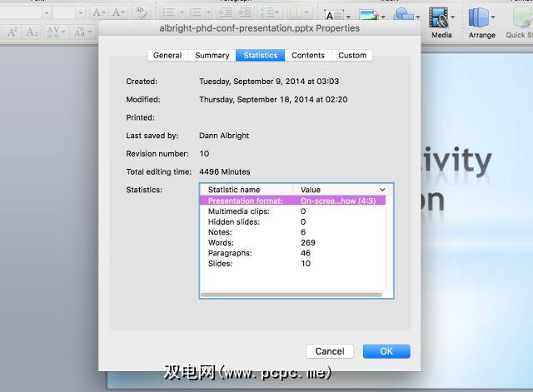Click the Decrease Indent icon
The image size is (533, 392).
pyautogui.click(x=225, y=12)
